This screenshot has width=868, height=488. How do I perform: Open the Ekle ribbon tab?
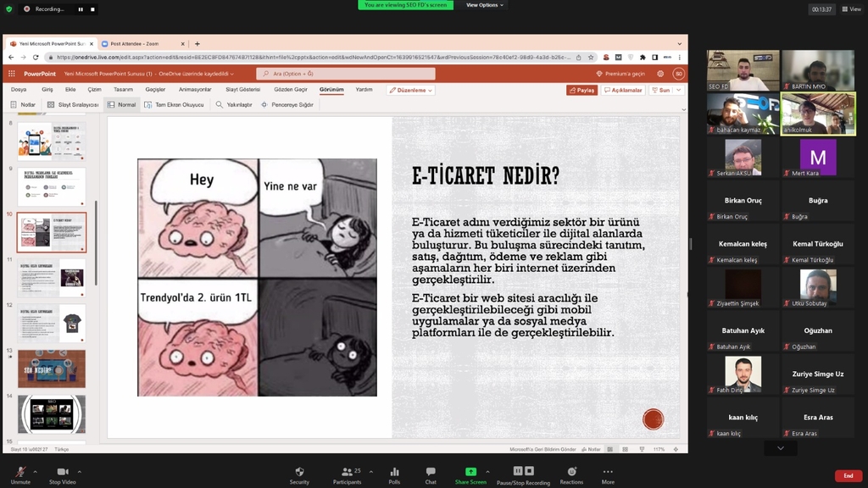coord(70,90)
